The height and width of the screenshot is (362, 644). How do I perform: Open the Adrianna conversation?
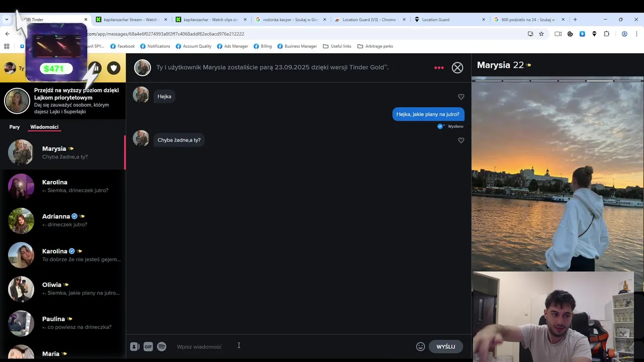coord(62,220)
